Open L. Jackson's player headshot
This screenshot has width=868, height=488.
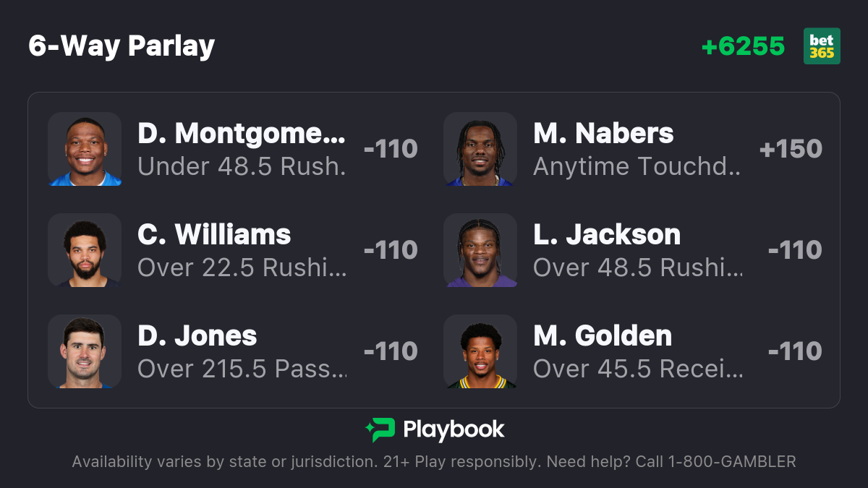[480, 250]
